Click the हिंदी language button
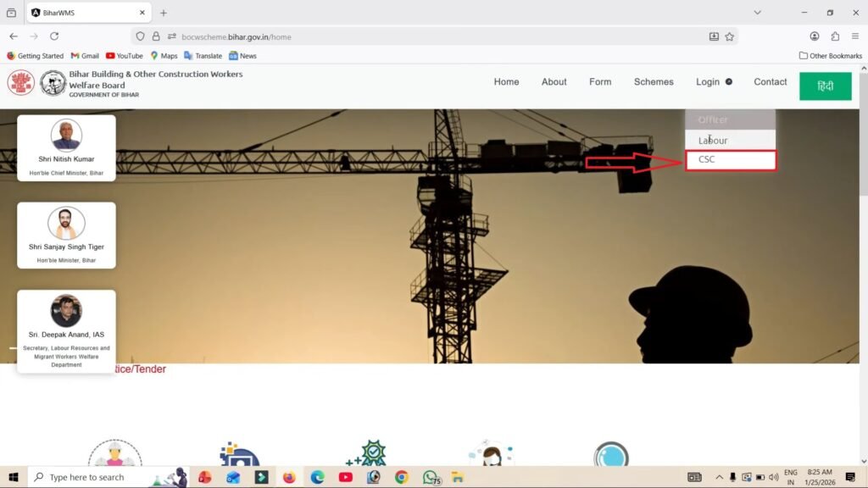Screen dimensions: 868x488 825,86
